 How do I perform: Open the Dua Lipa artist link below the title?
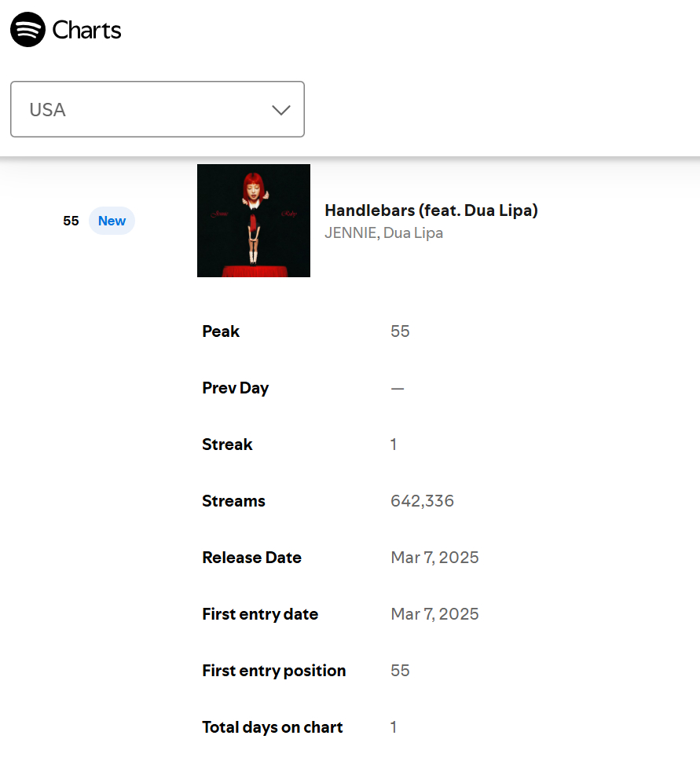413,233
